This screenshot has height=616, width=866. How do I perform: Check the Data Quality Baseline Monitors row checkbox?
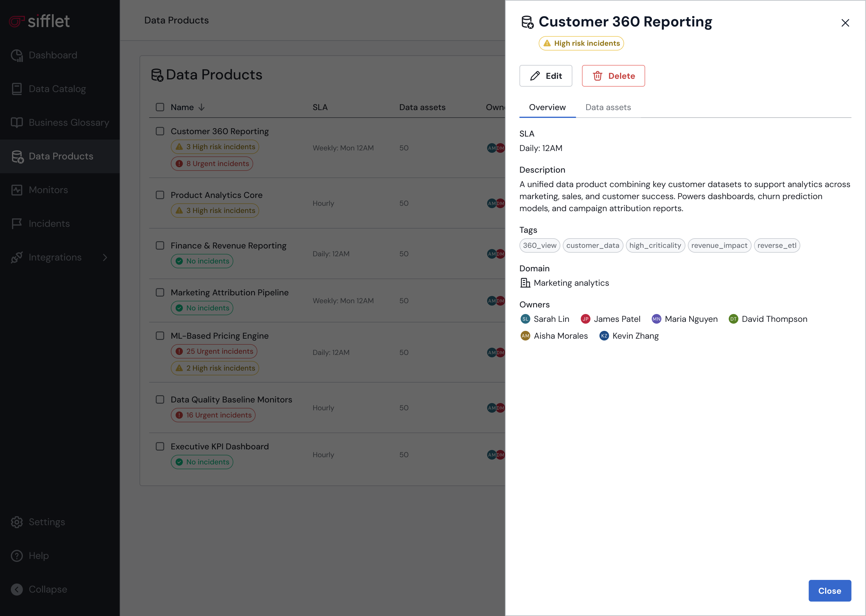pyautogui.click(x=160, y=400)
